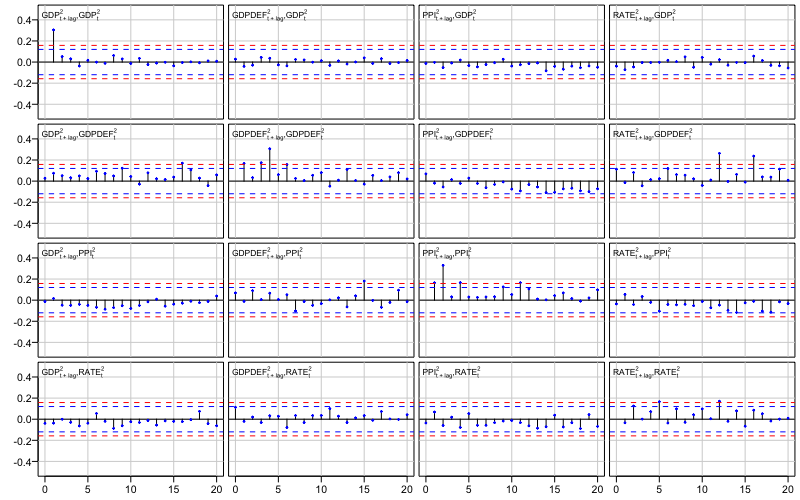Click the GDP t+lag, GDPDEF t panel title
This screenshot has width=800, height=500.
point(79,134)
